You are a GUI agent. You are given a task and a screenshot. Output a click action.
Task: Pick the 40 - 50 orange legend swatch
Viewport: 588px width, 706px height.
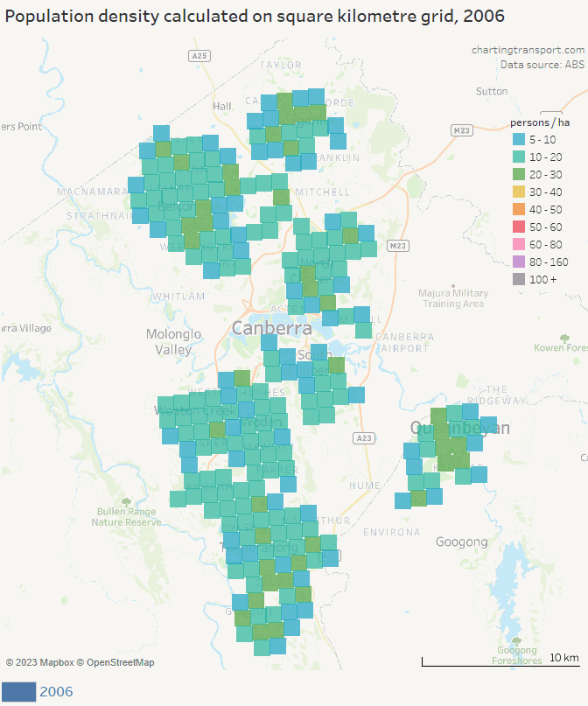coord(518,210)
